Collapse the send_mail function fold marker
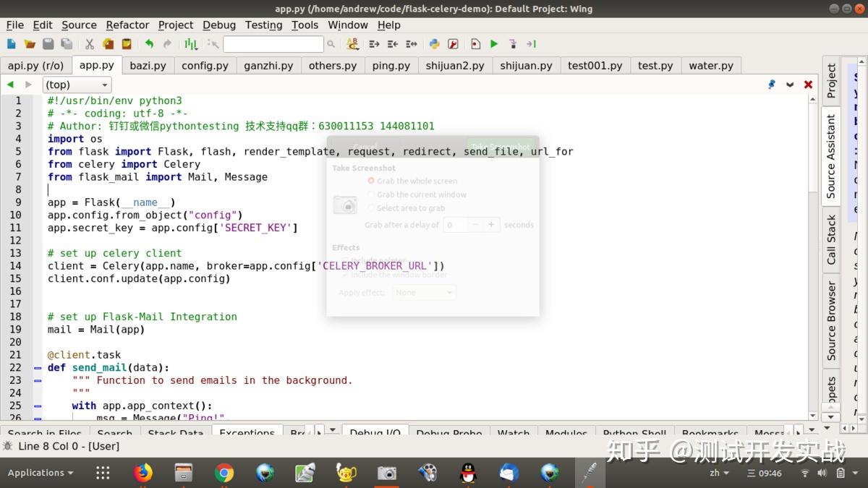The image size is (868, 488). point(37,367)
